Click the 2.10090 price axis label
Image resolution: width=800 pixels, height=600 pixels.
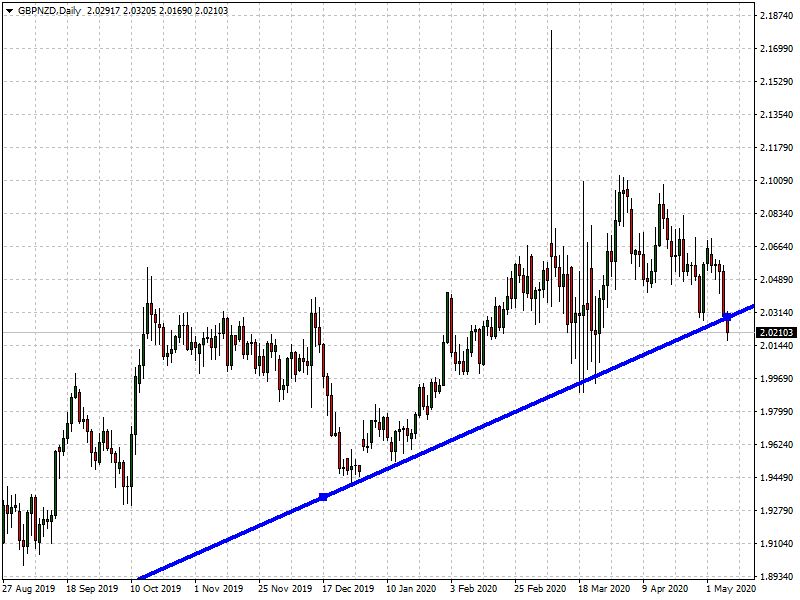click(777, 181)
